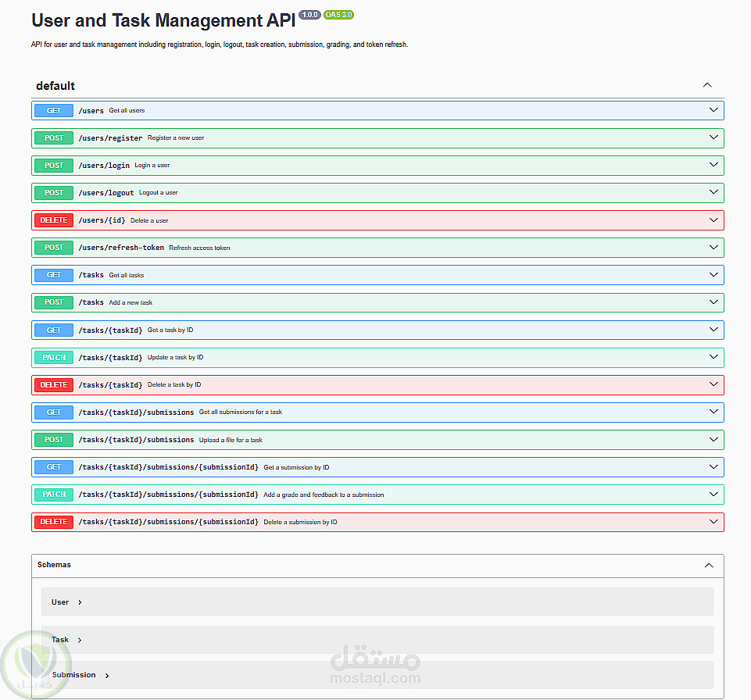Click the DELETE badge for Delete a submission
The height and width of the screenshot is (700, 751).
(x=54, y=522)
